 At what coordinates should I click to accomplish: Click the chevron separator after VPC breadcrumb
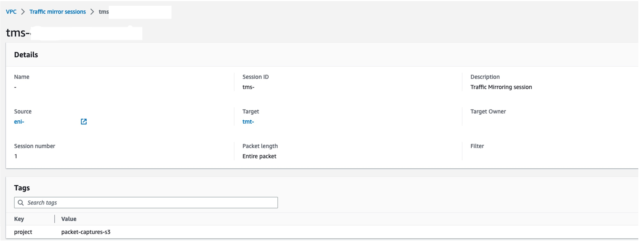pyautogui.click(x=23, y=12)
